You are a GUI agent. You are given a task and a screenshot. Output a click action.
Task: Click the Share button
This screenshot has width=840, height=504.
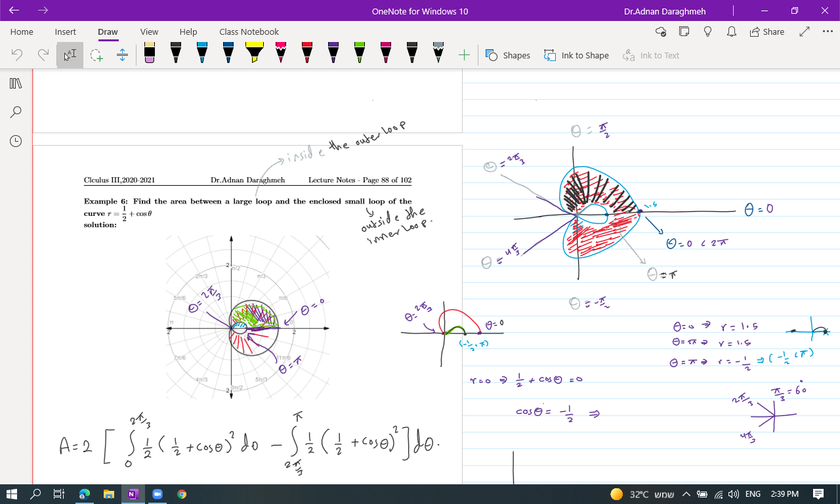point(766,31)
